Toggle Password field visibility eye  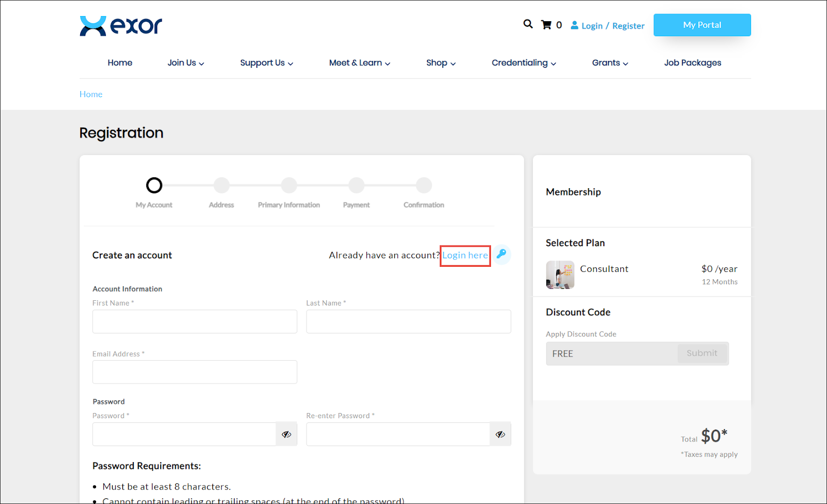click(x=286, y=434)
